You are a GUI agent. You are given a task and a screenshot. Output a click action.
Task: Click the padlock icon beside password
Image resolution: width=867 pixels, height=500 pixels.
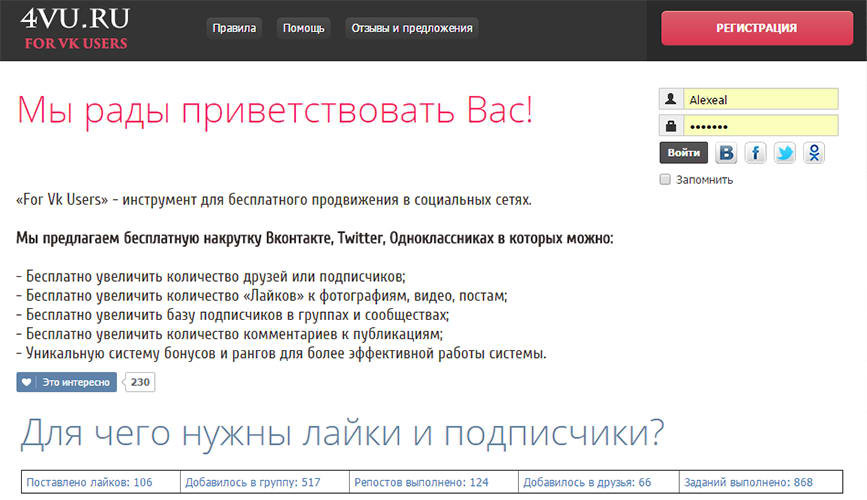pos(671,126)
